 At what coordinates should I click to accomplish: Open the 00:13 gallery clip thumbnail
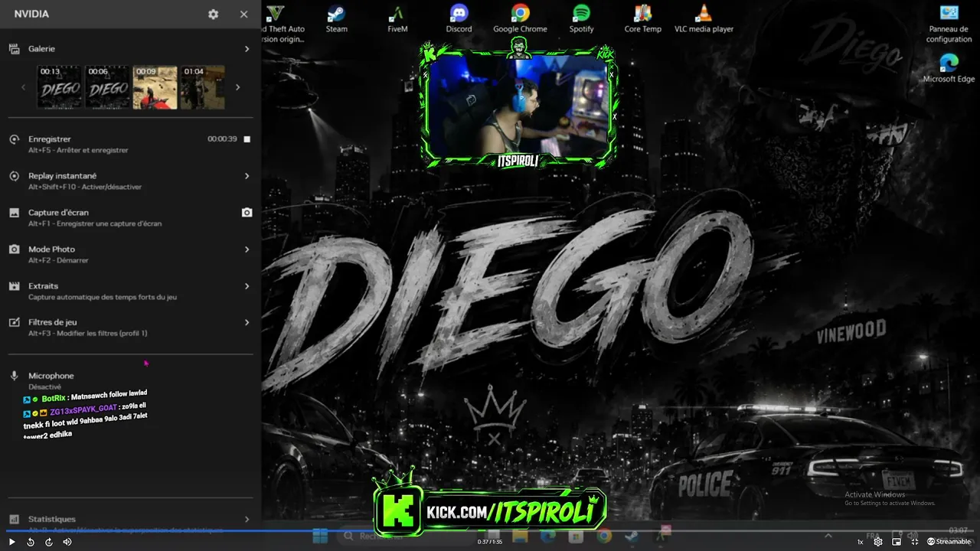(60, 87)
